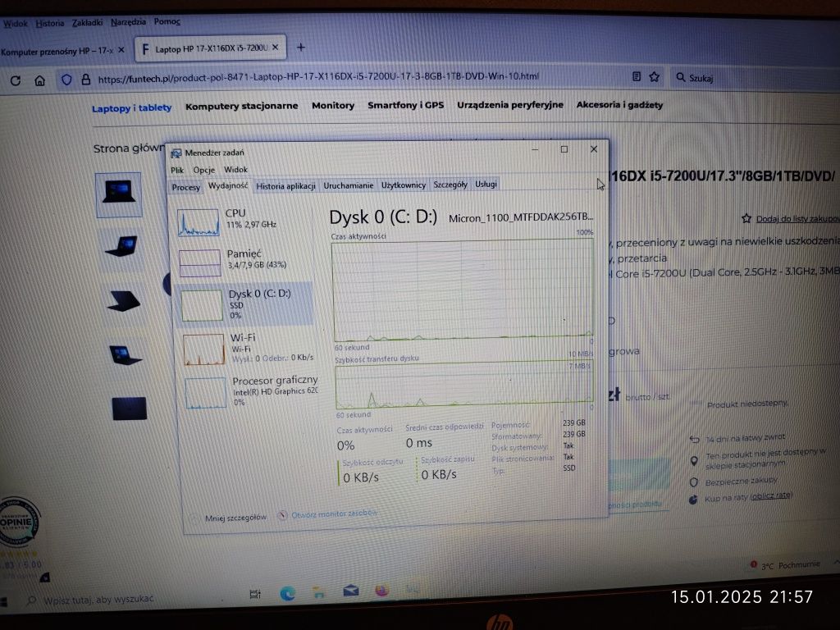Open Firefox icon on taskbar

click(x=381, y=591)
